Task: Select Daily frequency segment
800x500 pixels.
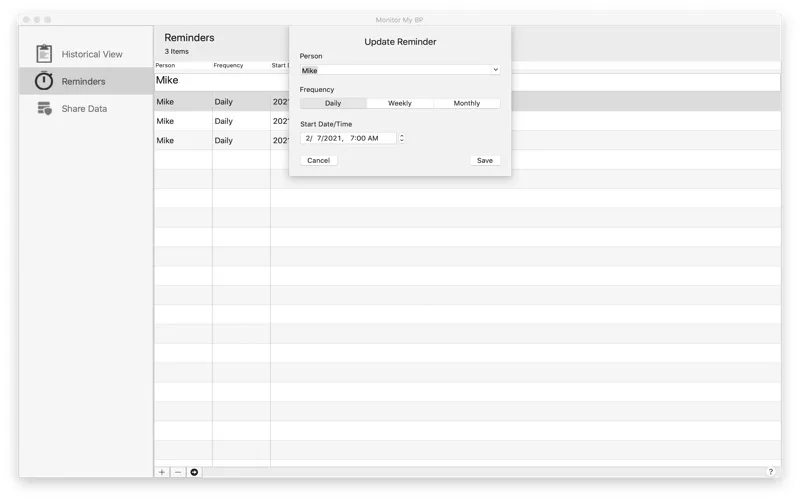Action: pos(333,103)
